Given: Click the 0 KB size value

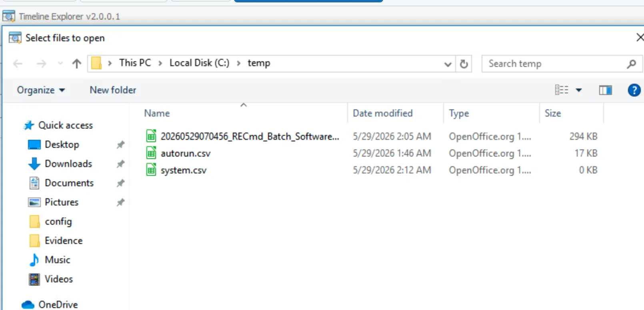Looking at the screenshot, I should (588, 170).
